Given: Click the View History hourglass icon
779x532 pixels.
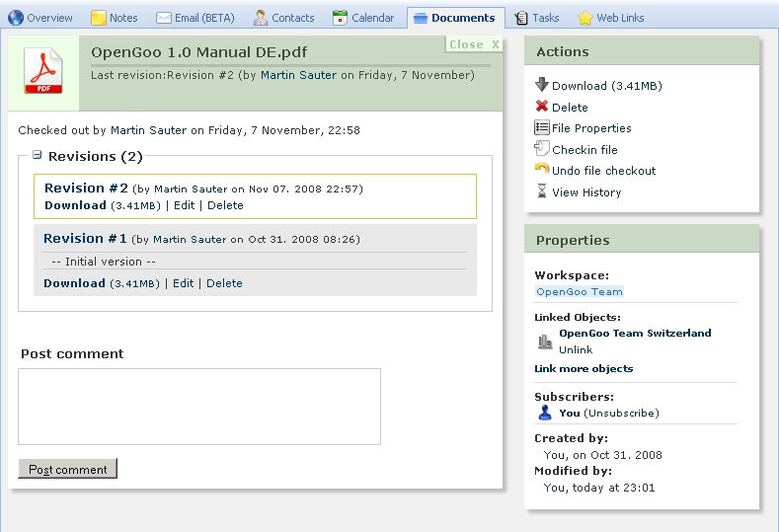Looking at the screenshot, I should (541, 191).
